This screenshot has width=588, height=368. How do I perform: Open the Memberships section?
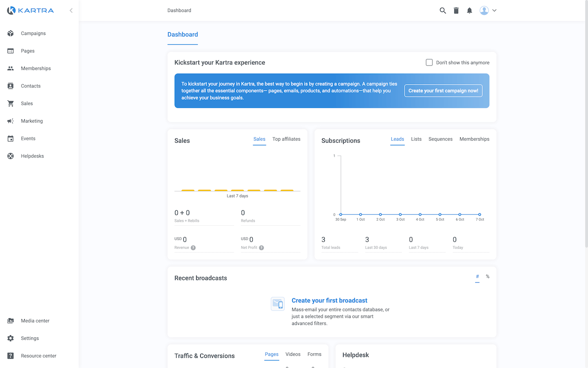(35, 68)
